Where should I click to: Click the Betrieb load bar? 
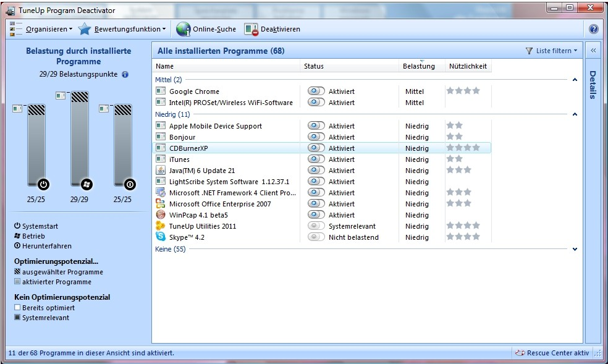coord(80,139)
